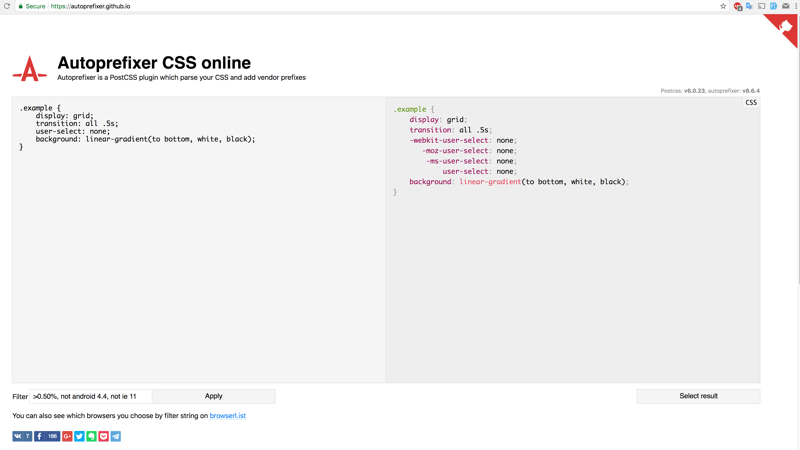Open Google Translate extension
Viewport: 800px width, 450px height.
(x=749, y=6)
